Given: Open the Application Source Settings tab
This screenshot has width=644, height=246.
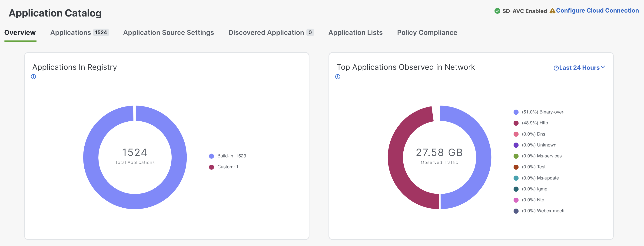Looking at the screenshot, I should pyautogui.click(x=168, y=33).
